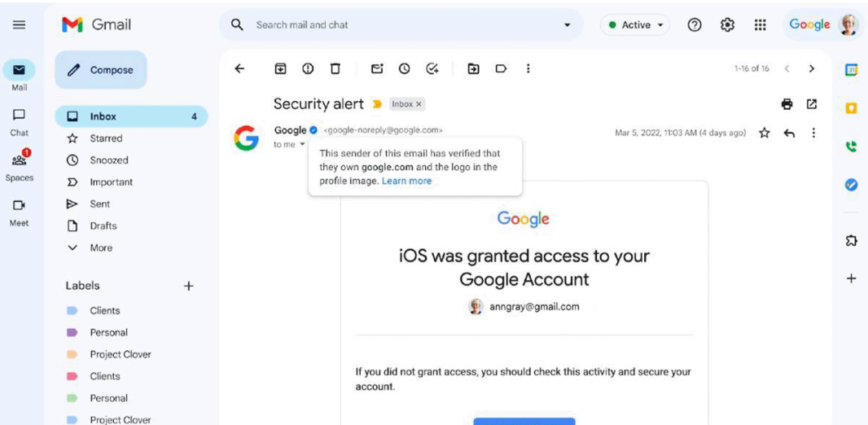This screenshot has height=425, width=868.
Task: Mark the email as unread
Action: tap(377, 68)
